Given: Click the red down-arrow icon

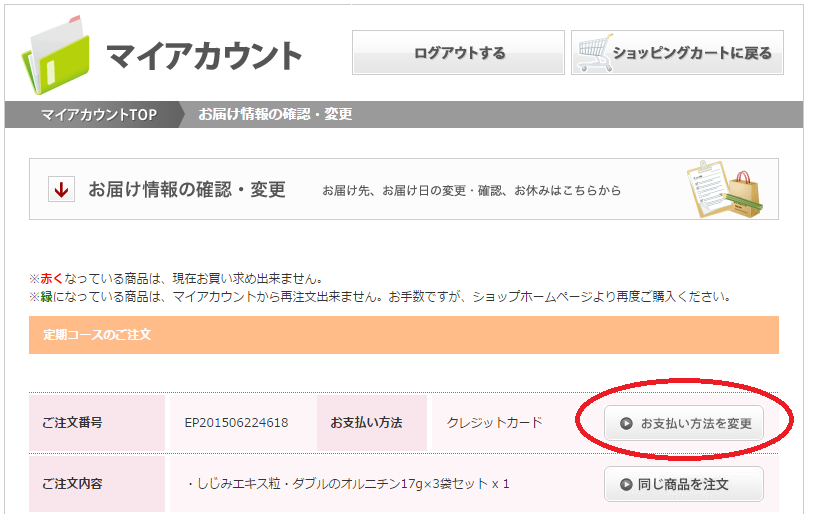Looking at the screenshot, I should point(61,189).
